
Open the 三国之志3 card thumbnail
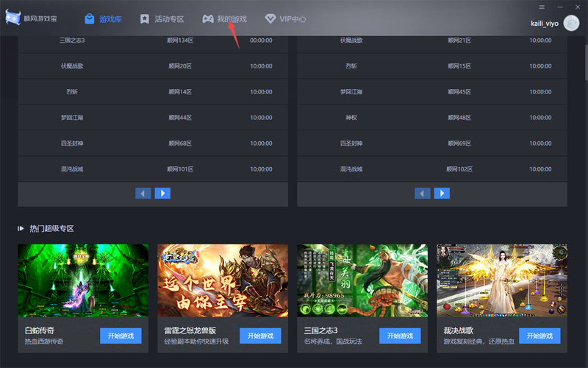click(362, 280)
